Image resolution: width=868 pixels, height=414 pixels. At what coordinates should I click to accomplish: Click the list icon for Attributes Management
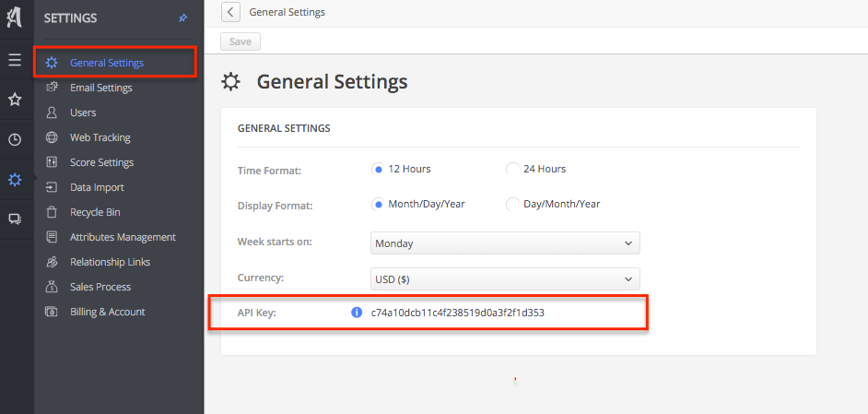pyautogui.click(x=52, y=237)
